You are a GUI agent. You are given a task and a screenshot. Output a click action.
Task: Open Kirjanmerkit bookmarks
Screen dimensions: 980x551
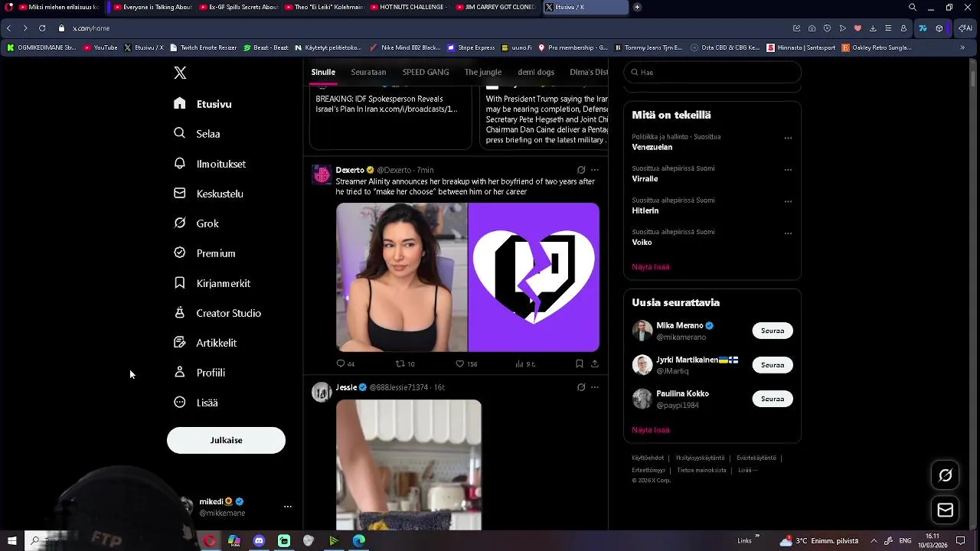coord(212,283)
